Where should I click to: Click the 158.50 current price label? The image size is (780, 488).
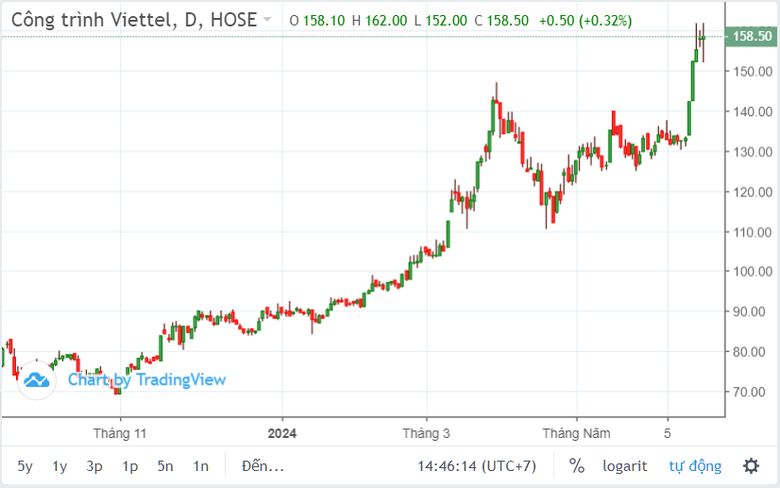(x=752, y=36)
